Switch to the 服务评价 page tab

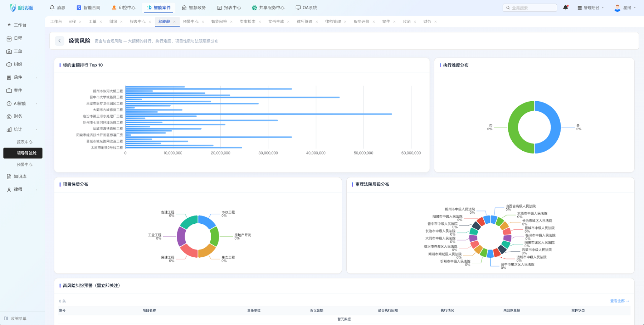[x=361, y=21]
